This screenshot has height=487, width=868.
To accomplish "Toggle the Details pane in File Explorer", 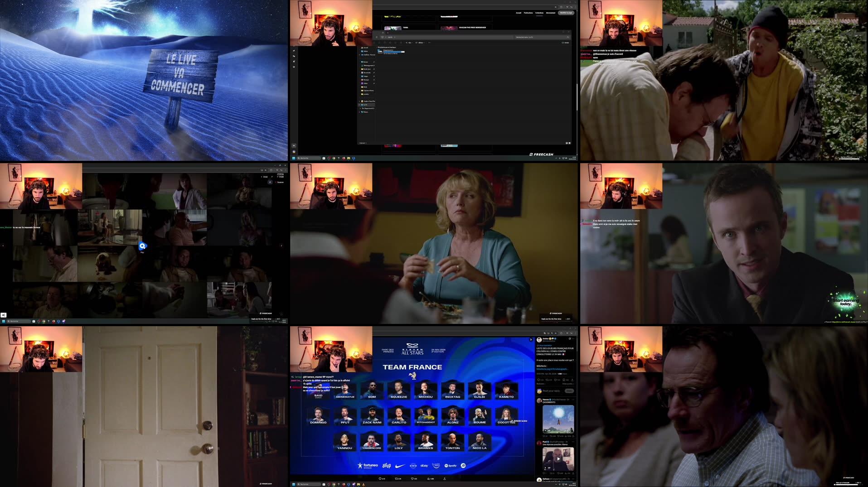I will (x=566, y=43).
